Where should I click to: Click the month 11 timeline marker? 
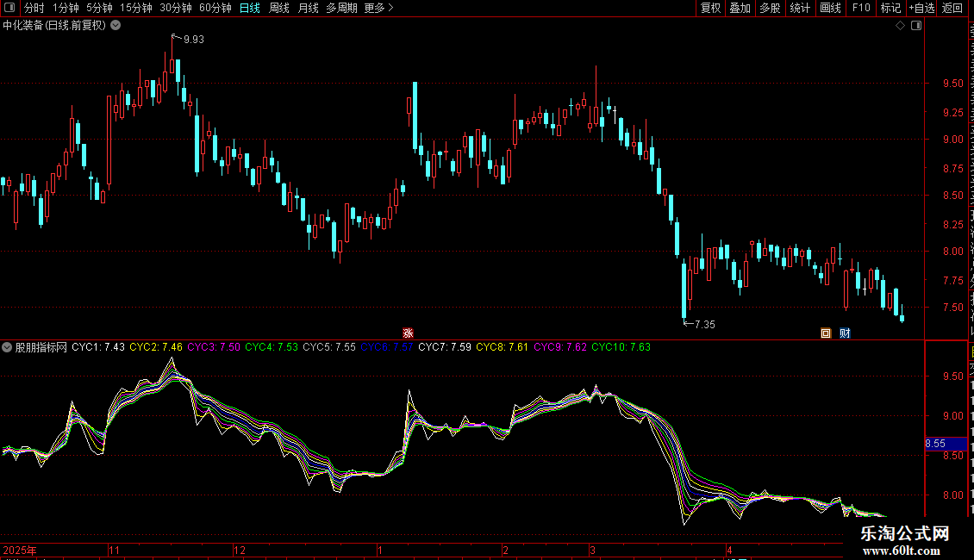pyautogui.click(x=115, y=550)
